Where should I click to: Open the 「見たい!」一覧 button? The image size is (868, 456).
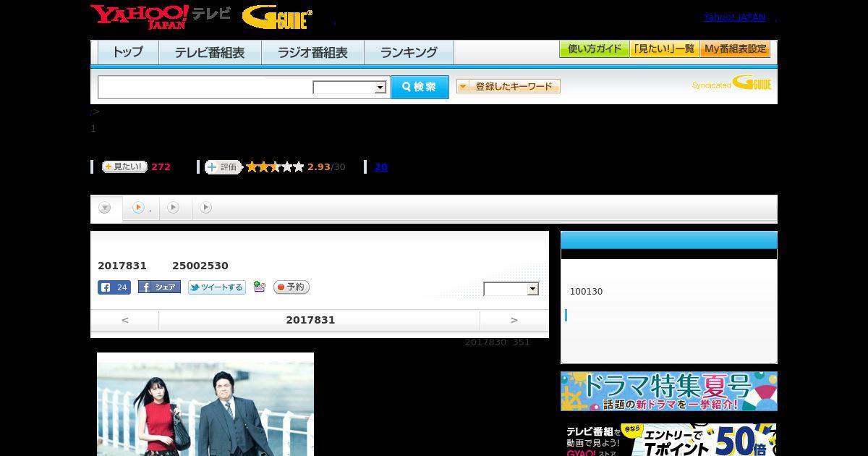(665, 49)
